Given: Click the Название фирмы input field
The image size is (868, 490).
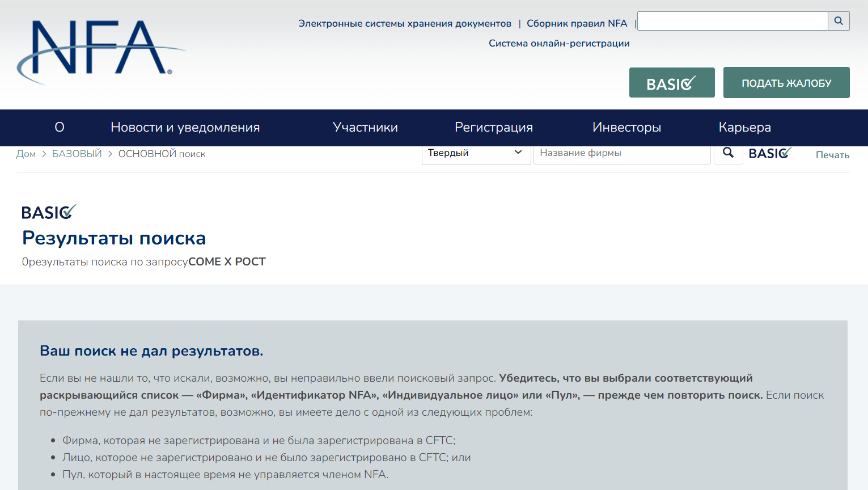Looking at the screenshot, I should click(622, 153).
